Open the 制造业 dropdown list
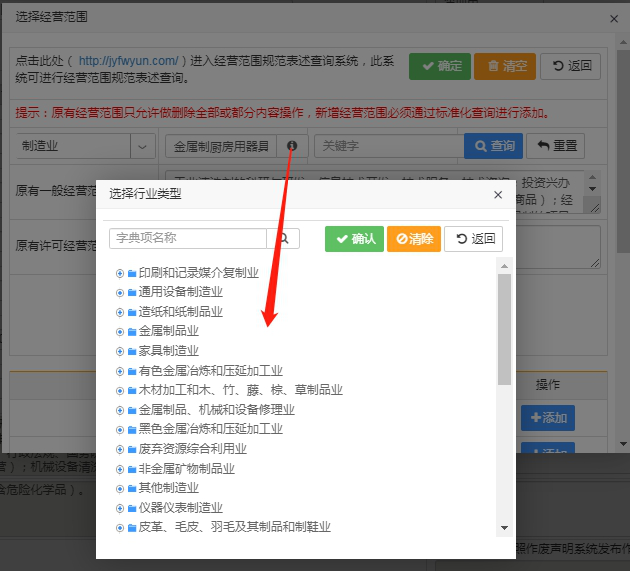630x571 pixels. pyautogui.click(x=141, y=146)
